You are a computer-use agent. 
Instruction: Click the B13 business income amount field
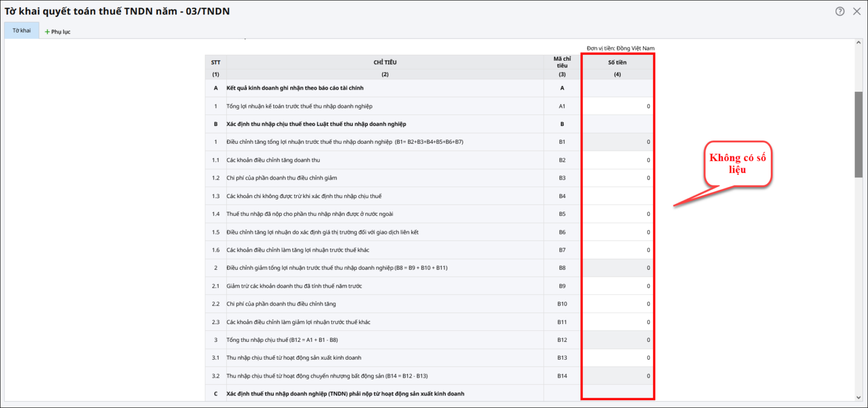tap(617, 358)
